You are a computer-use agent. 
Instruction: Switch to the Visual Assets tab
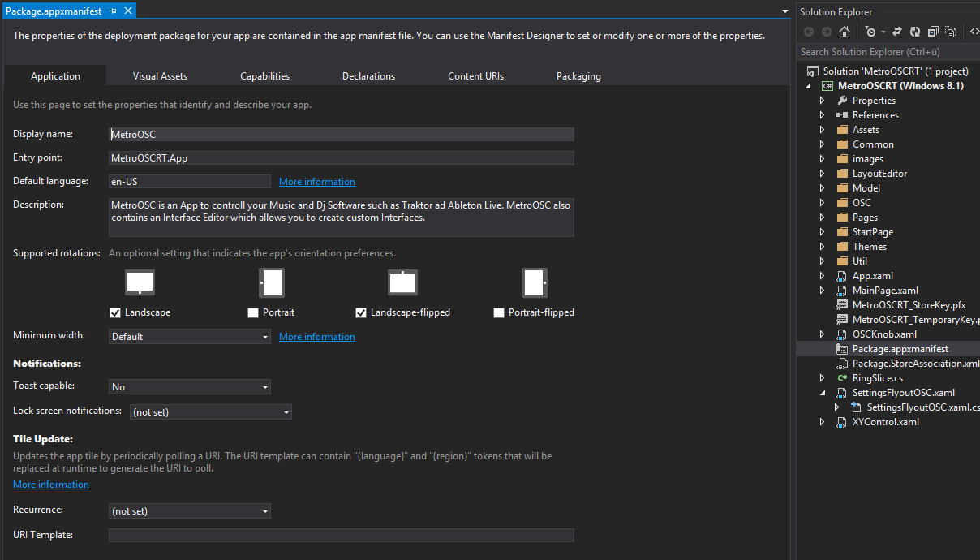point(160,75)
